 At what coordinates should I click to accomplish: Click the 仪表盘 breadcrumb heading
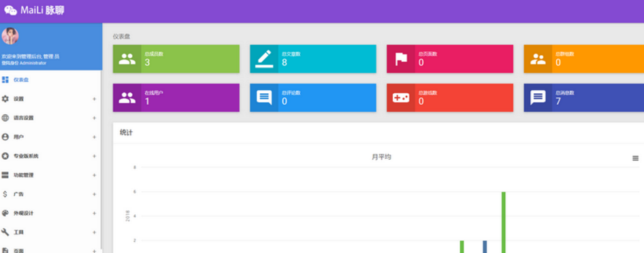pos(122,37)
